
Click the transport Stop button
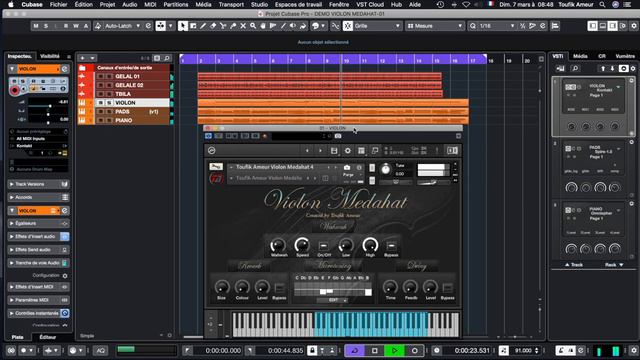click(x=374, y=350)
